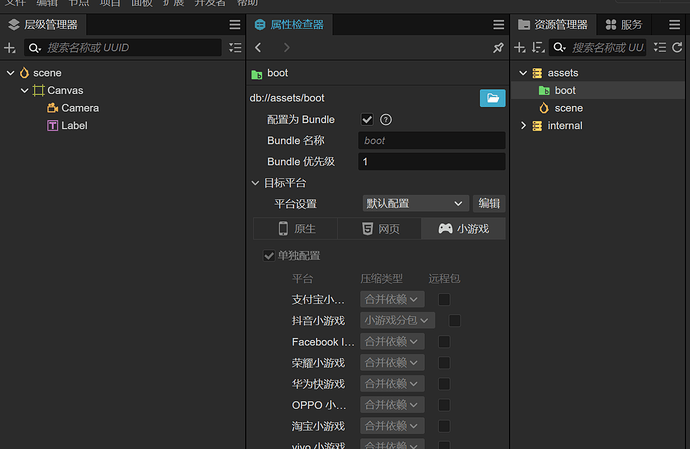Open compression type dropdown for 华为快游戏
Image resolution: width=690 pixels, height=449 pixels.
coord(392,384)
